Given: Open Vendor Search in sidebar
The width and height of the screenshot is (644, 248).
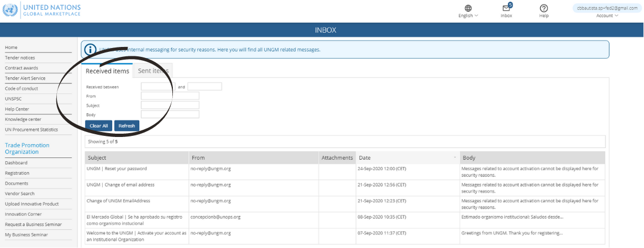Looking at the screenshot, I should click(x=20, y=194).
